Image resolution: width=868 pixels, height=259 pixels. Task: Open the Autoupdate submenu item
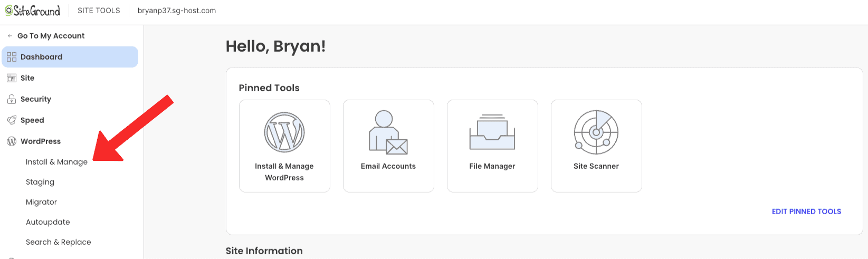coord(48,222)
